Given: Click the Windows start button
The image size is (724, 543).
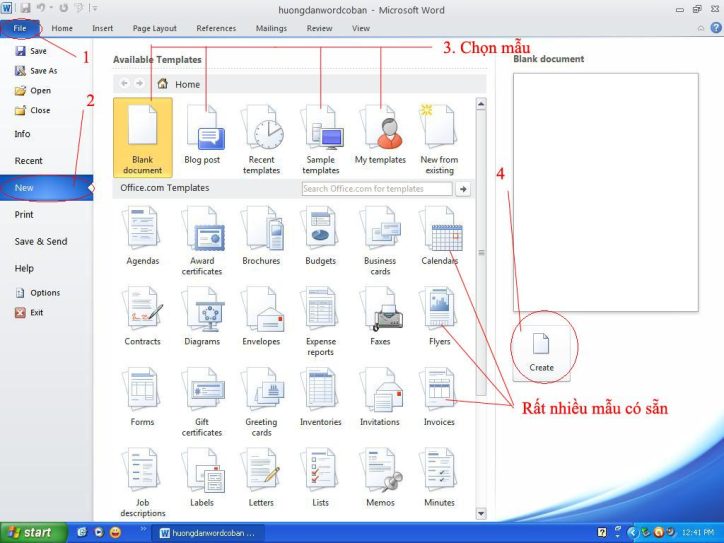Looking at the screenshot, I should (33, 532).
